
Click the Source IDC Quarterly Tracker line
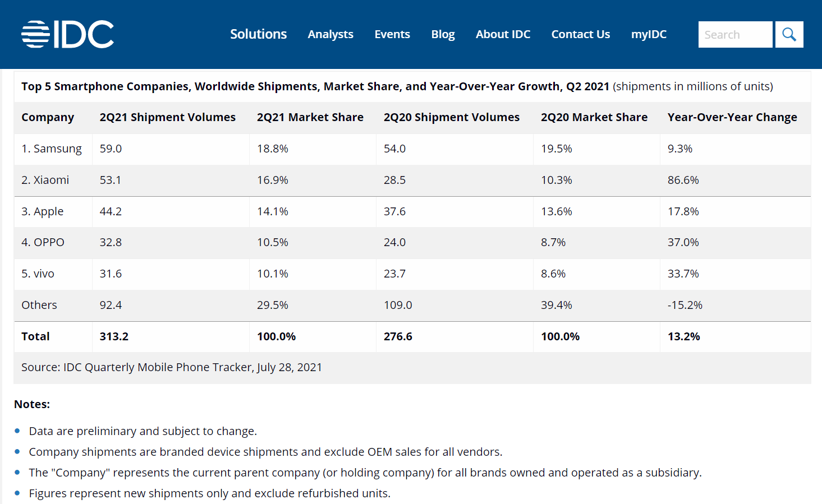tap(172, 367)
